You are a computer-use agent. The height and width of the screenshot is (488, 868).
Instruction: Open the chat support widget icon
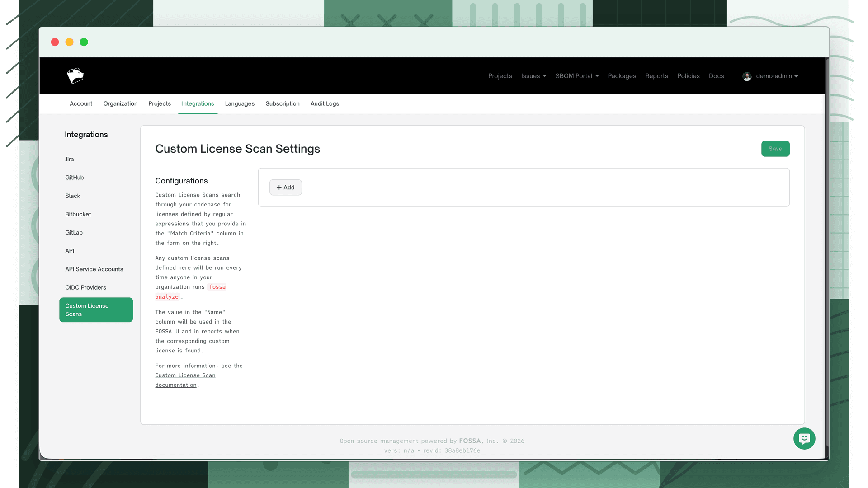point(804,438)
